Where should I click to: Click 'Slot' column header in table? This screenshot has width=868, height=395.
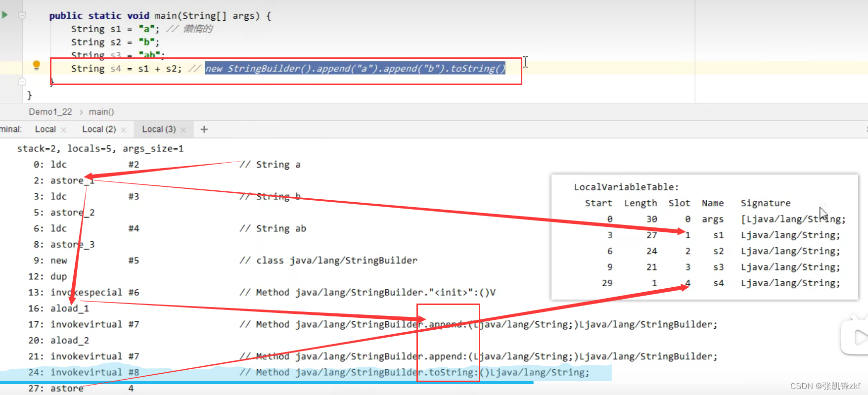pos(679,203)
